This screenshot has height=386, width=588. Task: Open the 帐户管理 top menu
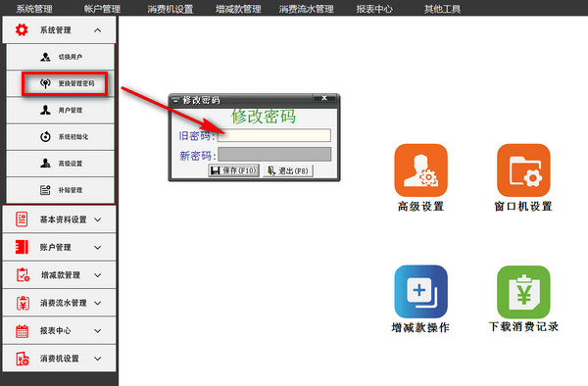[102, 9]
